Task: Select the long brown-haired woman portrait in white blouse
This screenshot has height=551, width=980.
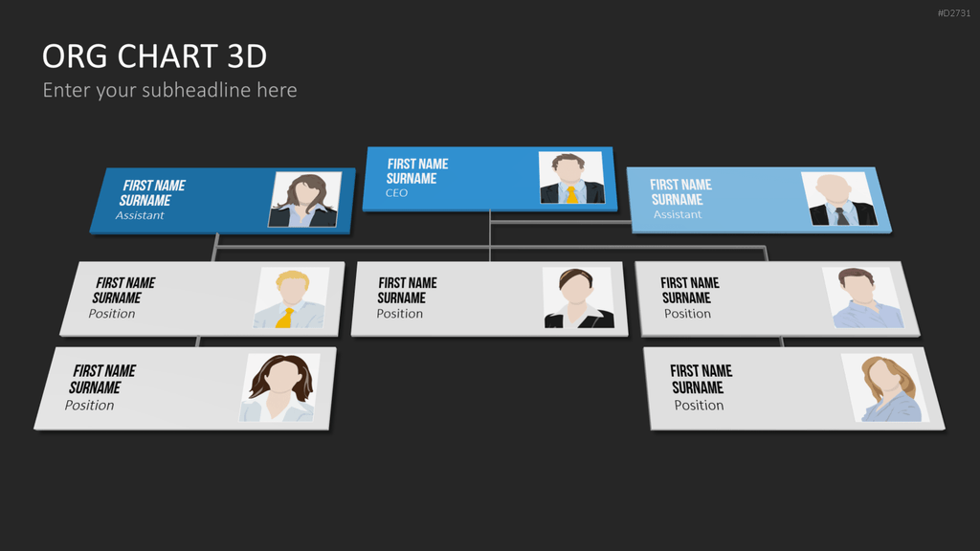Action: click(x=279, y=388)
